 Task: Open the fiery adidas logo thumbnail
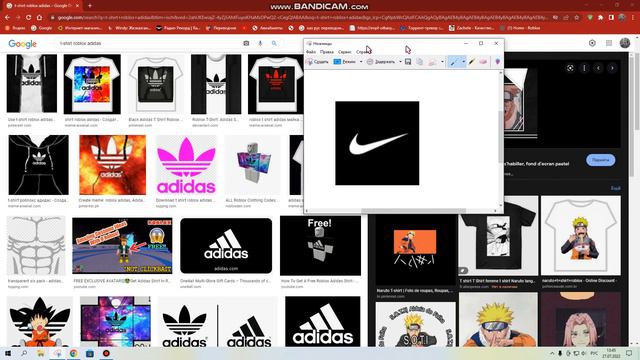point(112,165)
